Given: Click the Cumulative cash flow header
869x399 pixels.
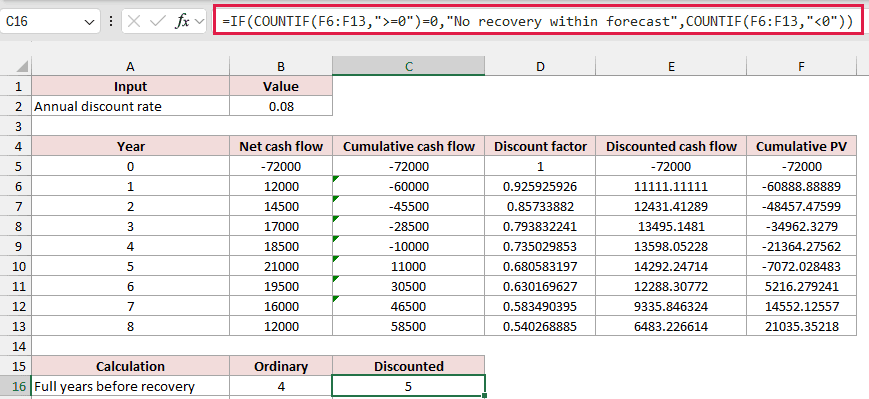Looking at the screenshot, I should point(408,146).
